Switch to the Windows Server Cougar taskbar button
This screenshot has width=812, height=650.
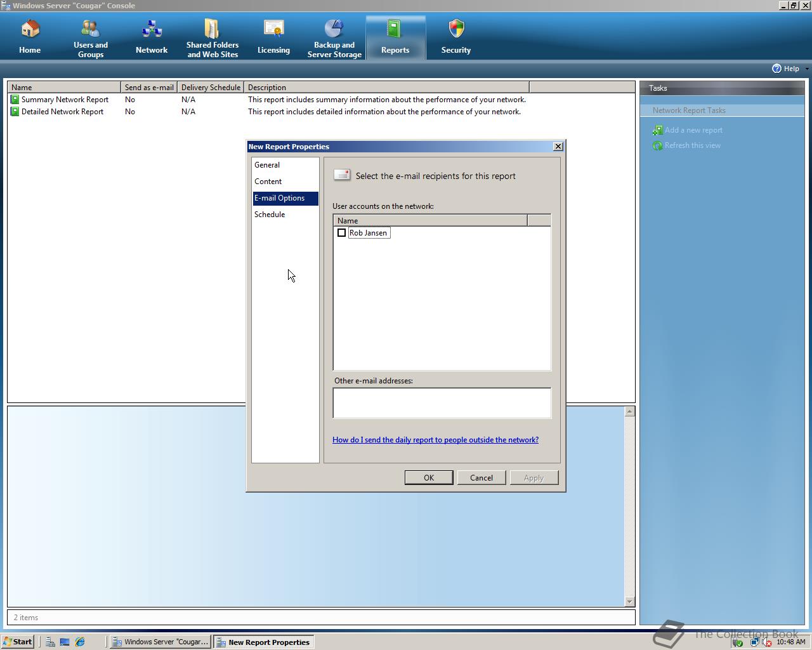point(160,642)
